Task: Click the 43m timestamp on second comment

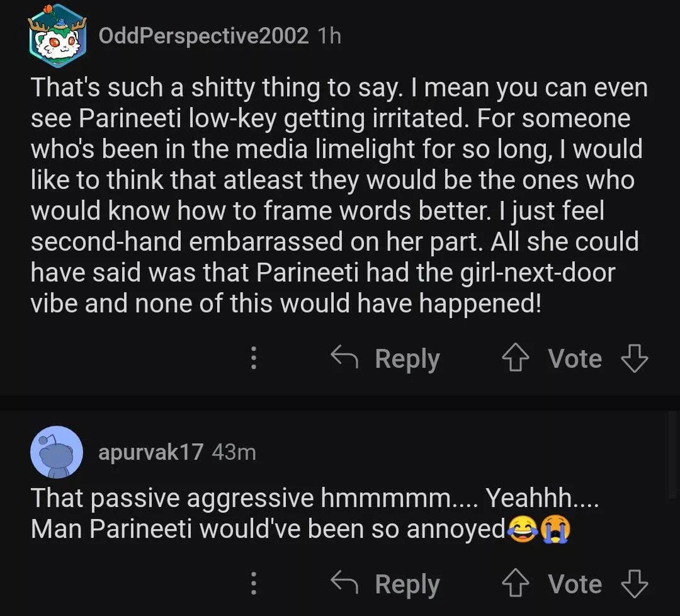Action: pyautogui.click(x=234, y=452)
